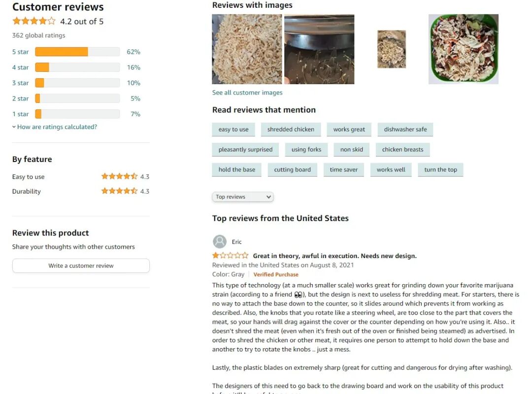Click the overall star rating icons

pyautogui.click(x=34, y=21)
